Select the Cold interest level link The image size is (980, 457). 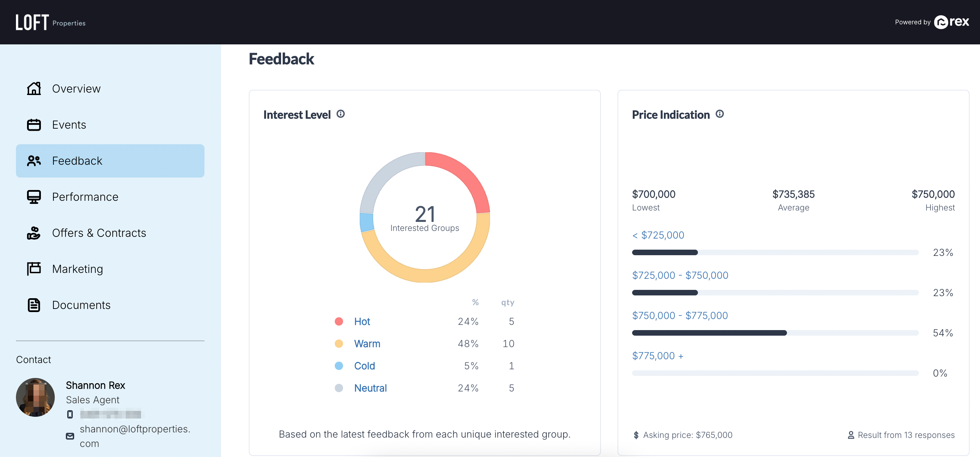[364, 366]
